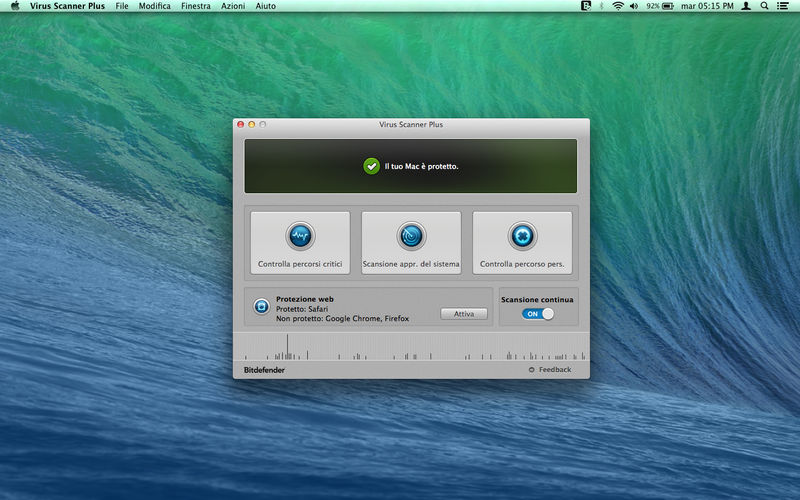800x500 pixels.
Task: Click the Controlla percorso pers. label
Action: [x=522, y=264]
